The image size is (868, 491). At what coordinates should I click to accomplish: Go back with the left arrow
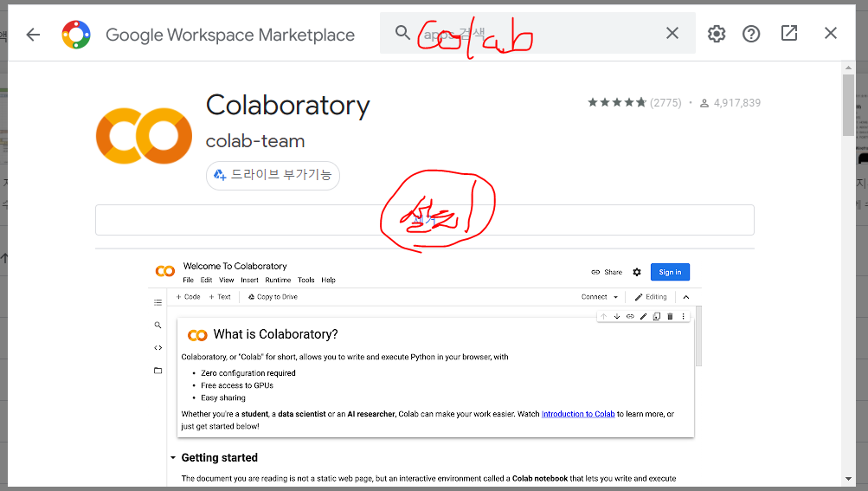tap(33, 35)
